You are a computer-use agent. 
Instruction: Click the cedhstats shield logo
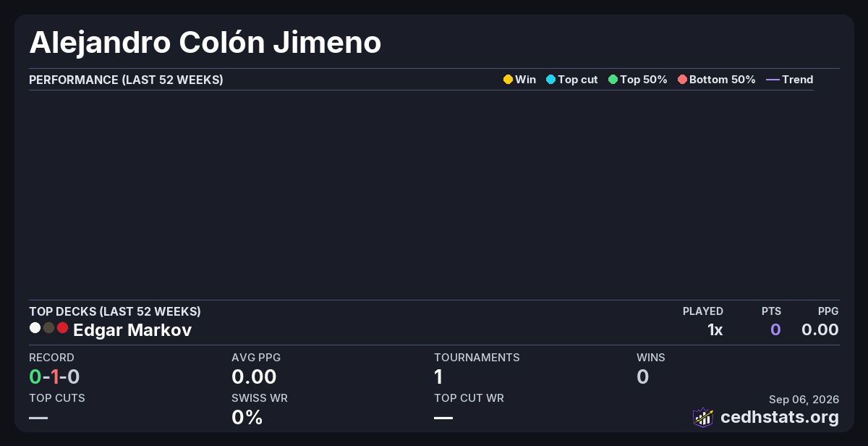pos(703,417)
